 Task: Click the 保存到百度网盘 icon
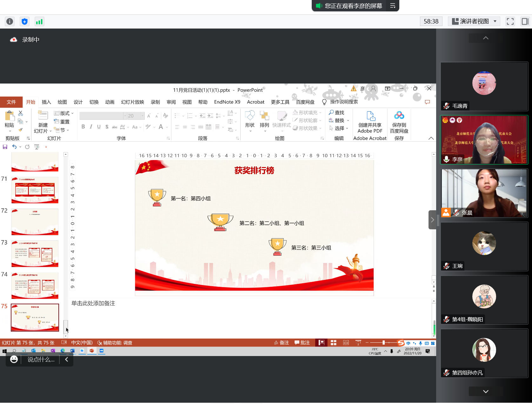pyautogui.click(x=399, y=122)
